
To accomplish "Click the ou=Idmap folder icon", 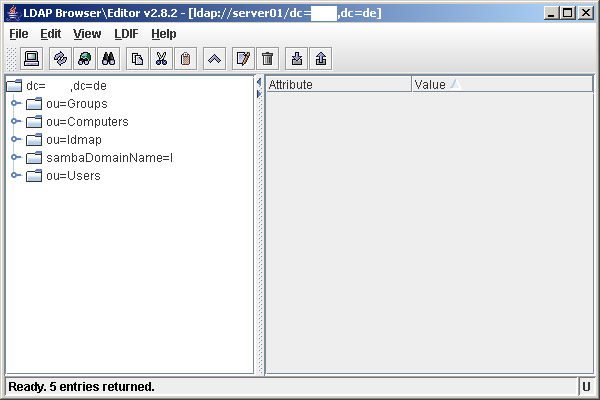I will pos(34,140).
